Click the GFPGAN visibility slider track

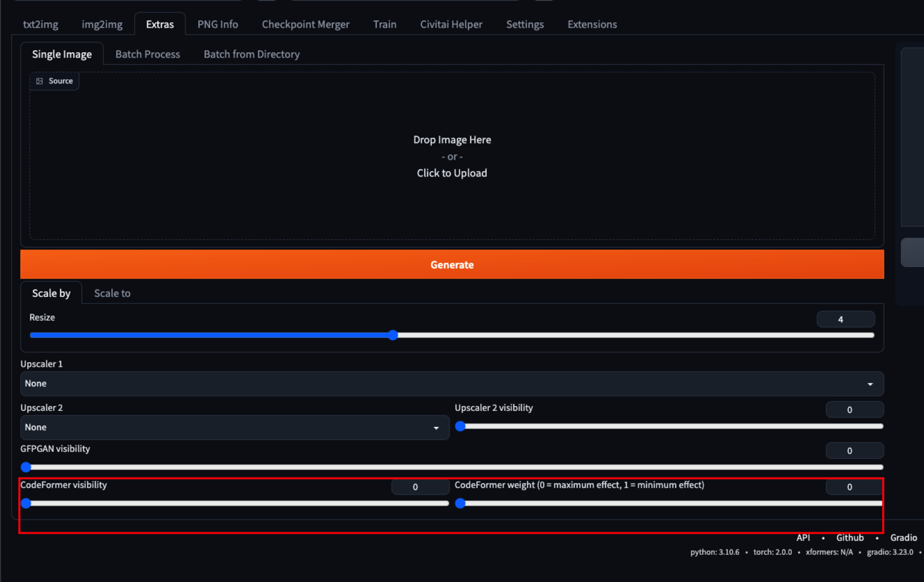point(452,467)
